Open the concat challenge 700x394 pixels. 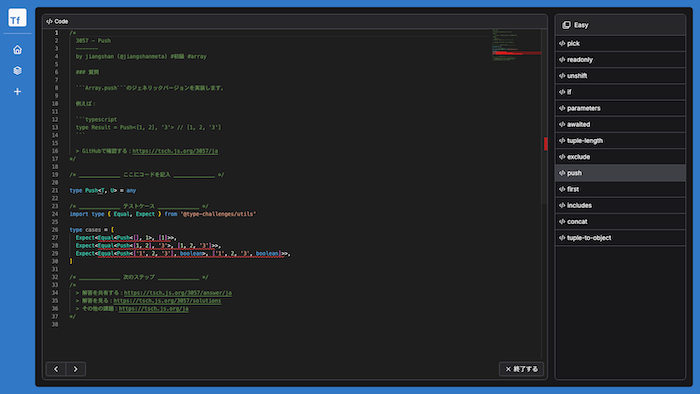click(620, 222)
